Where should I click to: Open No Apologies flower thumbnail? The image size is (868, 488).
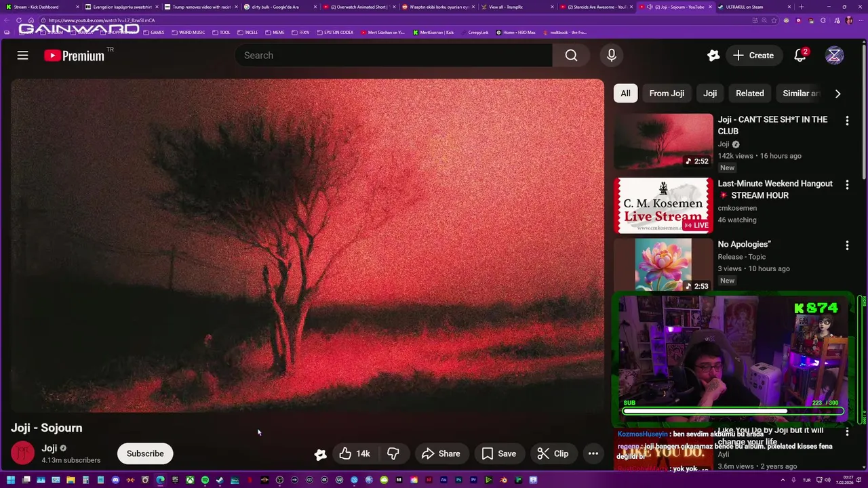click(663, 265)
